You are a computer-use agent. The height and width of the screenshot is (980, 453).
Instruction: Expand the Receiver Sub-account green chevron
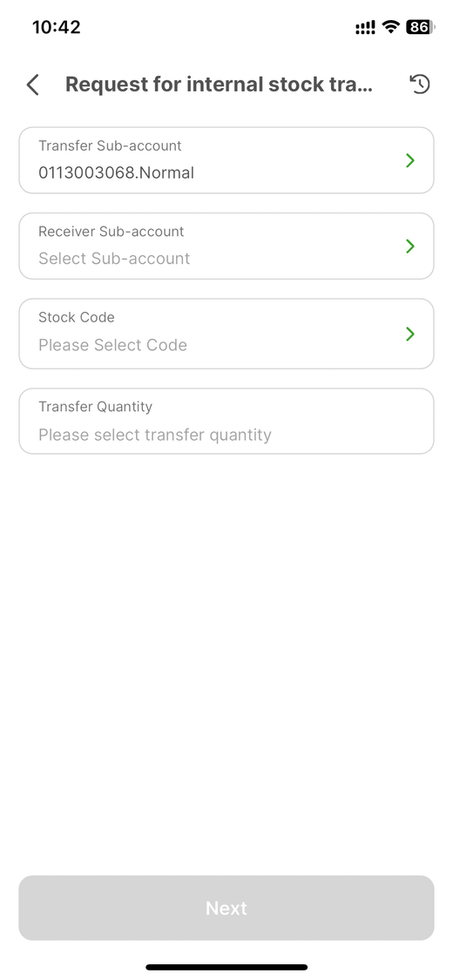tap(410, 247)
